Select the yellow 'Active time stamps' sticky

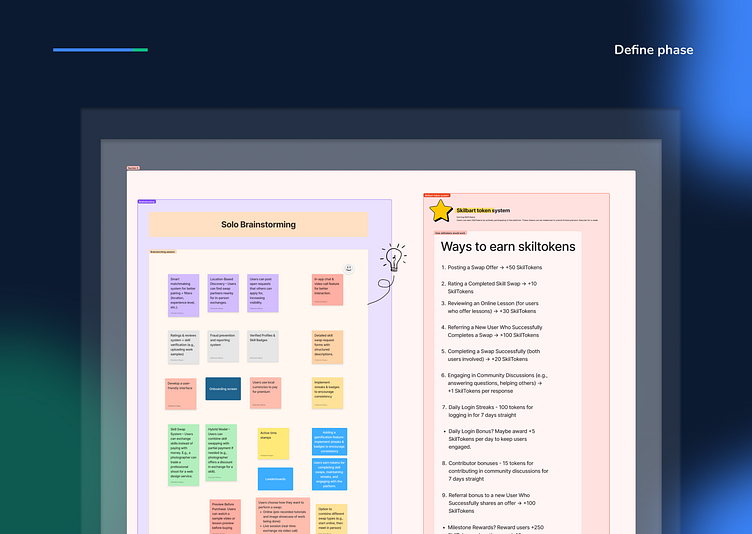(273, 444)
